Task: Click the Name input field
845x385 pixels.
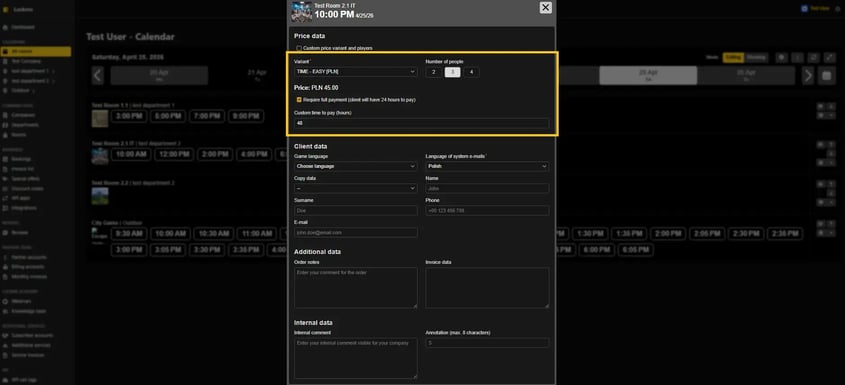Action: pyautogui.click(x=487, y=188)
